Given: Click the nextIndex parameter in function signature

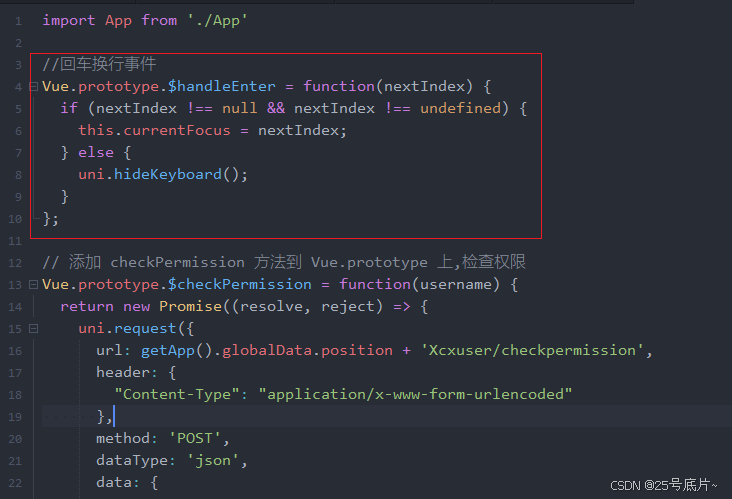Looking at the screenshot, I should tap(424, 86).
